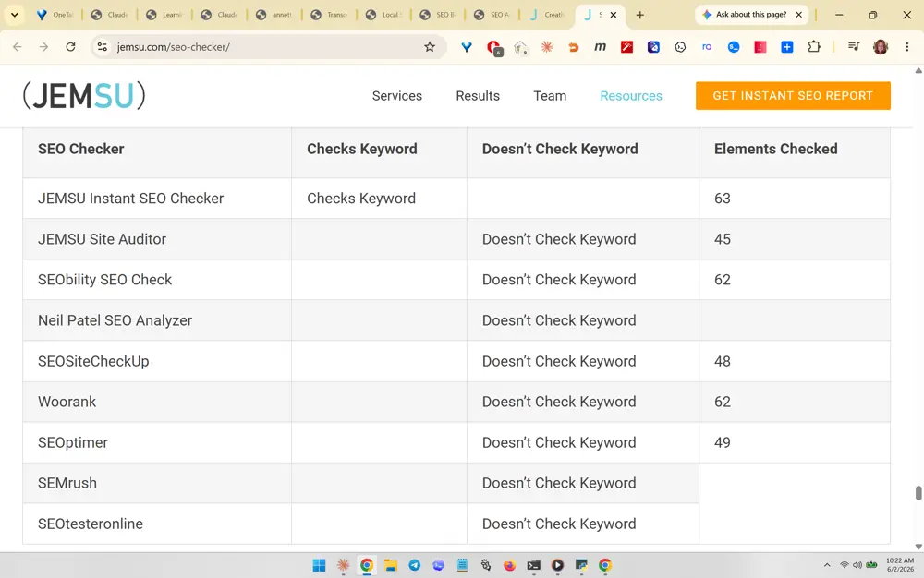
Task: Click the dark blue square extension icon
Action: tap(653, 47)
